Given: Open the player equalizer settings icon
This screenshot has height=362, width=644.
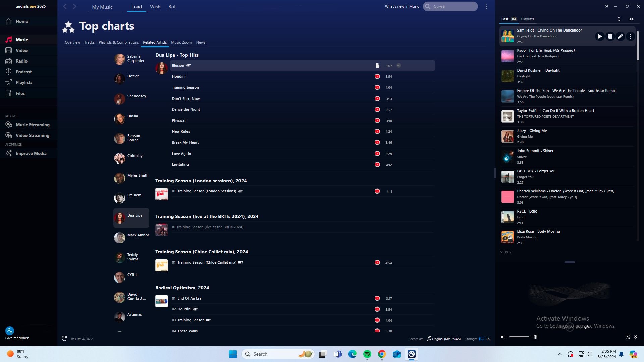Looking at the screenshot, I should click(x=536, y=337).
